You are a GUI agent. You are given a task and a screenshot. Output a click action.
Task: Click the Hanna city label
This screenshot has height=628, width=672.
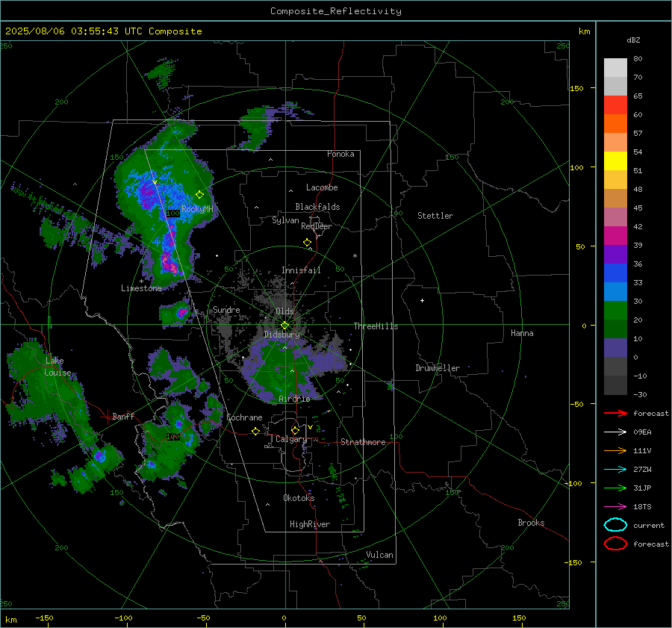click(x=522, y=333)
